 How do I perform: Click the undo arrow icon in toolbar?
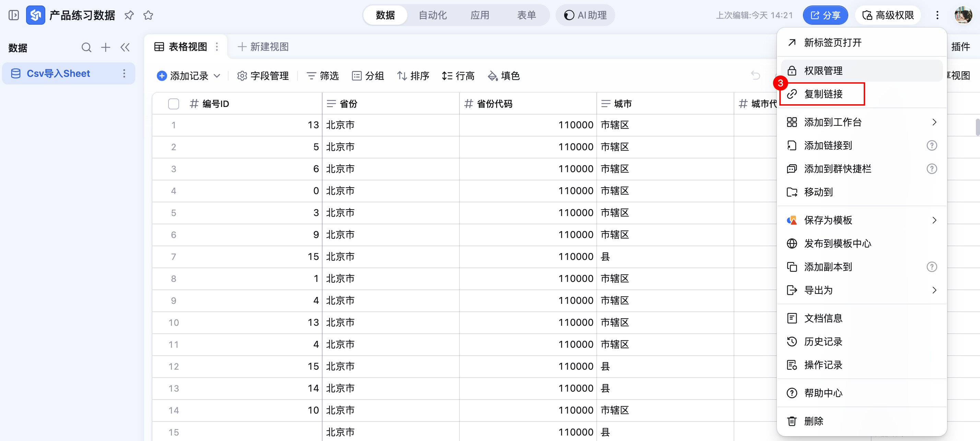point(755,76)
